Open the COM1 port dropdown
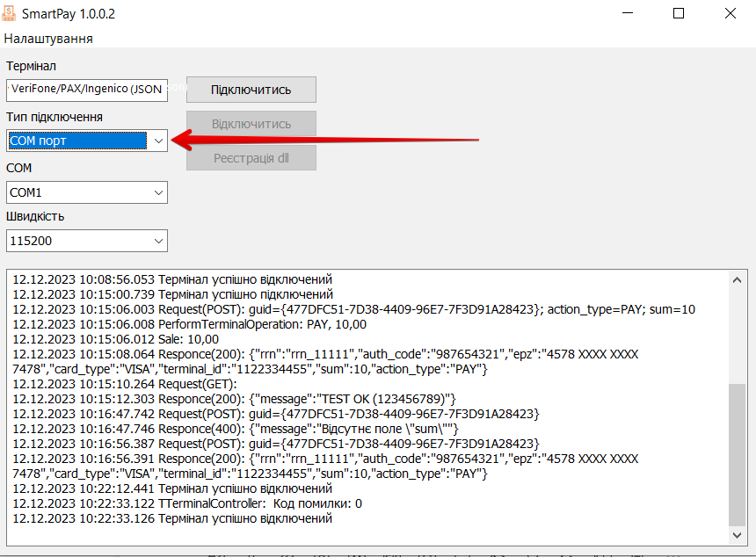This screenshot has width=756, height=557. pyautogui.click(x=157, y=192)
